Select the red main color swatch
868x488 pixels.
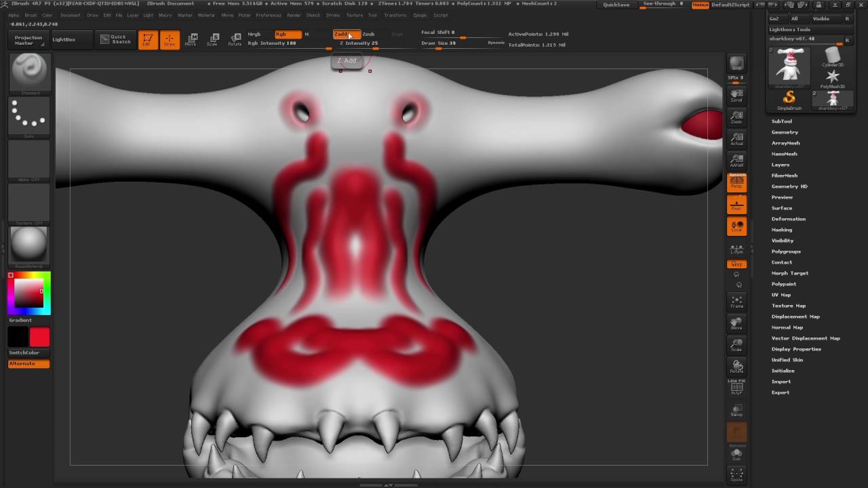pyautogui.click(x=39, y=338)
